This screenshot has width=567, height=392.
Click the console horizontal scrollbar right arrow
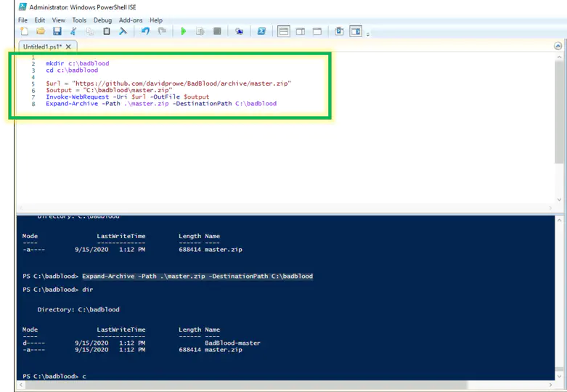pos(551,385)
